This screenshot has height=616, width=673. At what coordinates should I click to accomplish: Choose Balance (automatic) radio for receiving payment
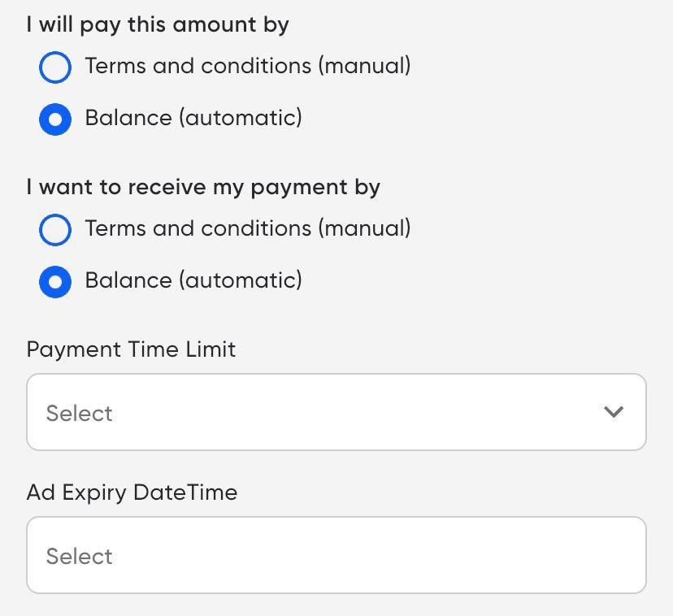tap(55, 281)
